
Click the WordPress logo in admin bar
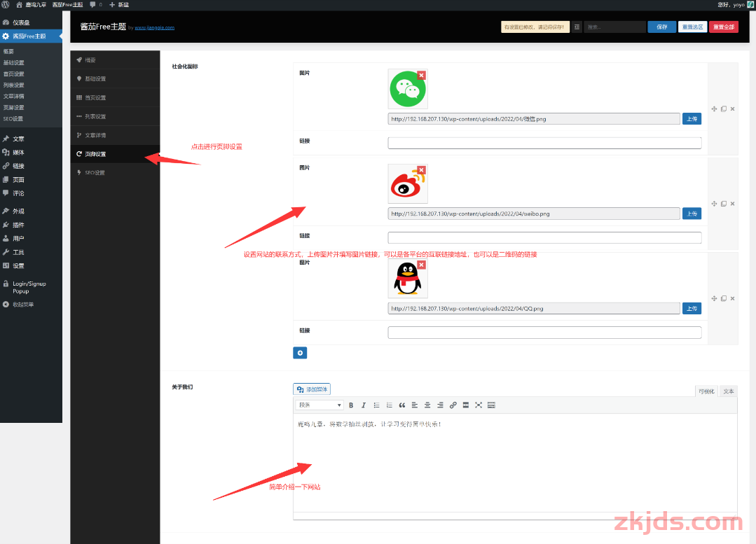[6, 4]
